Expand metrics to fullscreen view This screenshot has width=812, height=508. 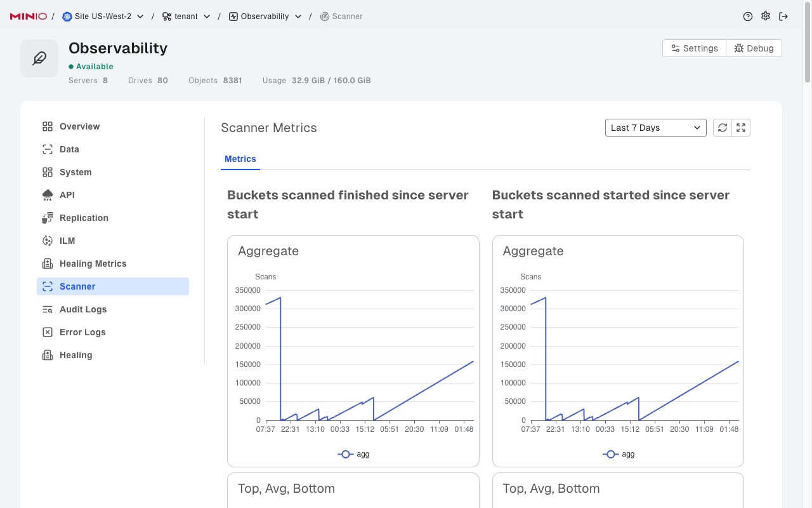pos(741,128)
